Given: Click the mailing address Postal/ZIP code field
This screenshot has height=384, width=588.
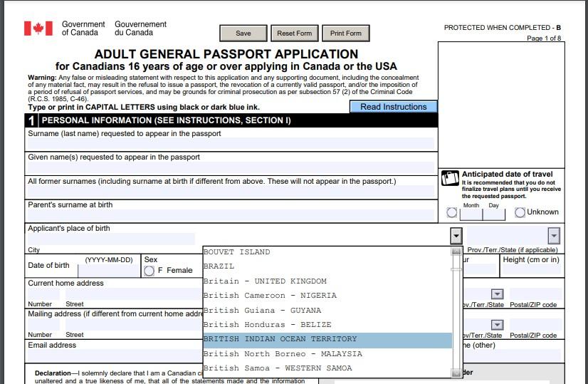Looking at the screenshot, I should pyautogui.click(x=535, y=325).
